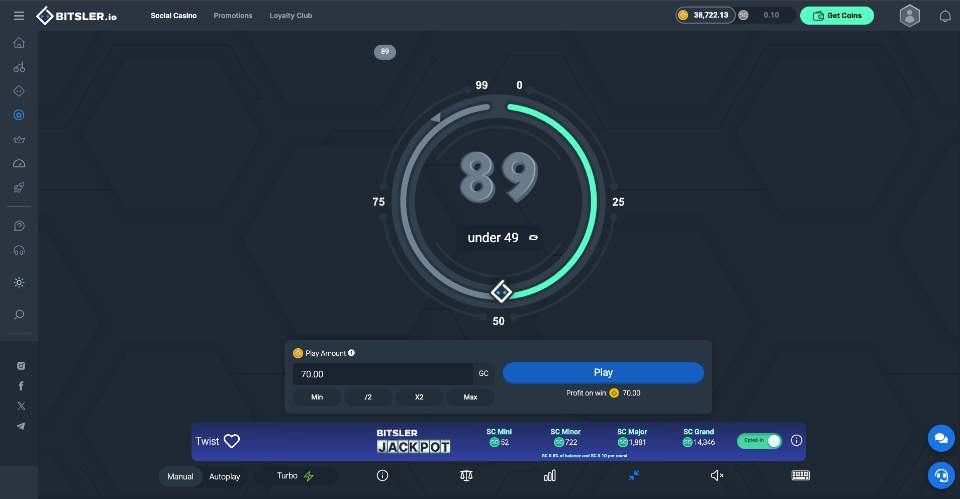Click the Bitsler Jackpot banner logo
960x499 pixels.
click(413, 441)
